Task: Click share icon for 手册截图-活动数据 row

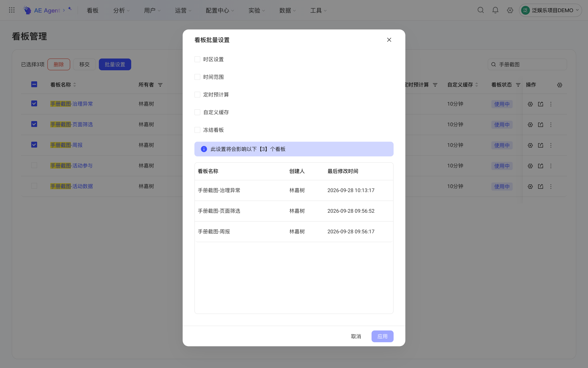Action: (541, 186)
